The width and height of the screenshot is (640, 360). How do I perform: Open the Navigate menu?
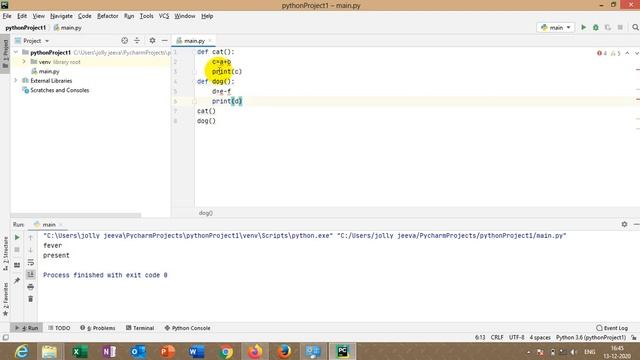(x=61, y=16)
